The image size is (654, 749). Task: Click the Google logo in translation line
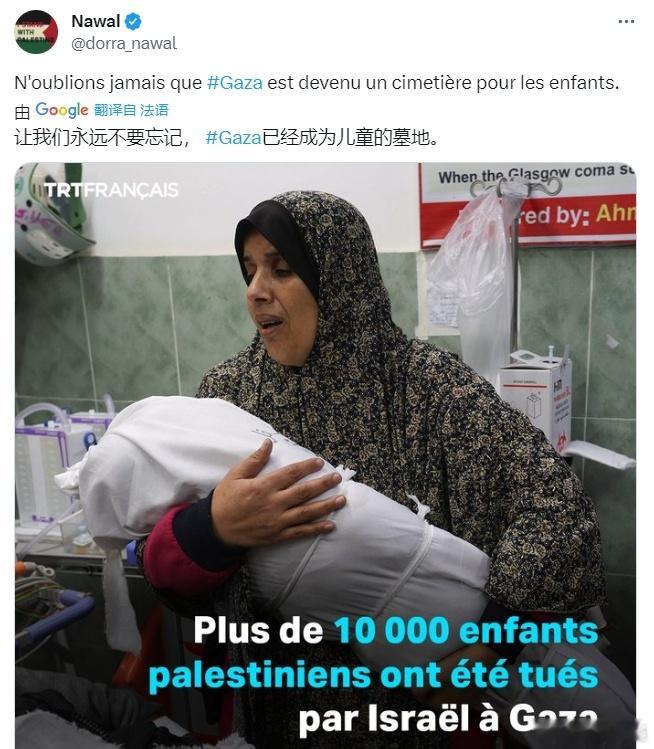(62, 110)
